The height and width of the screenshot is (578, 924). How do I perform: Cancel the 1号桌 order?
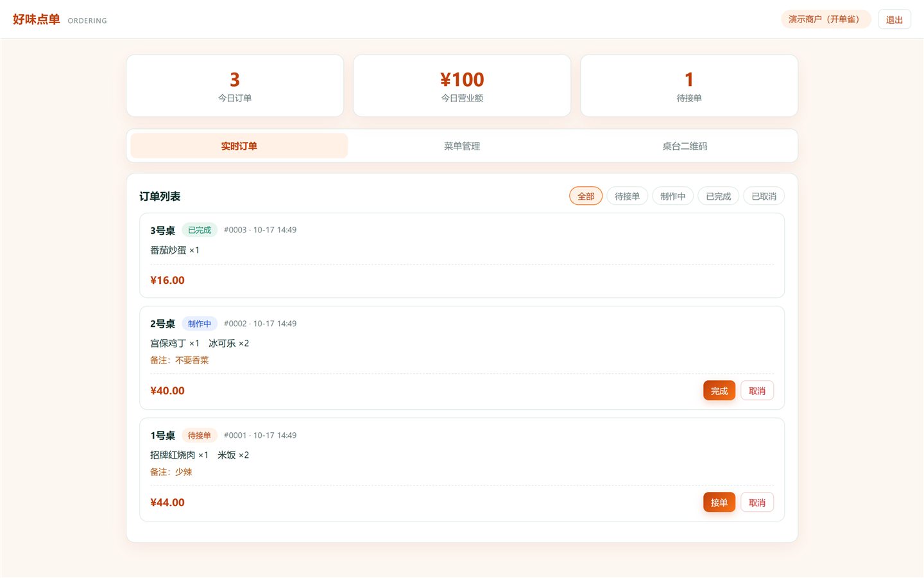click(757, 502)
